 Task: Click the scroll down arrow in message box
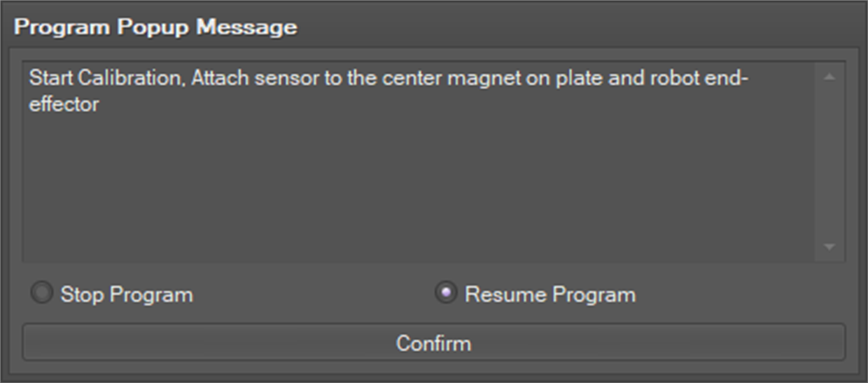click(829, 247)
